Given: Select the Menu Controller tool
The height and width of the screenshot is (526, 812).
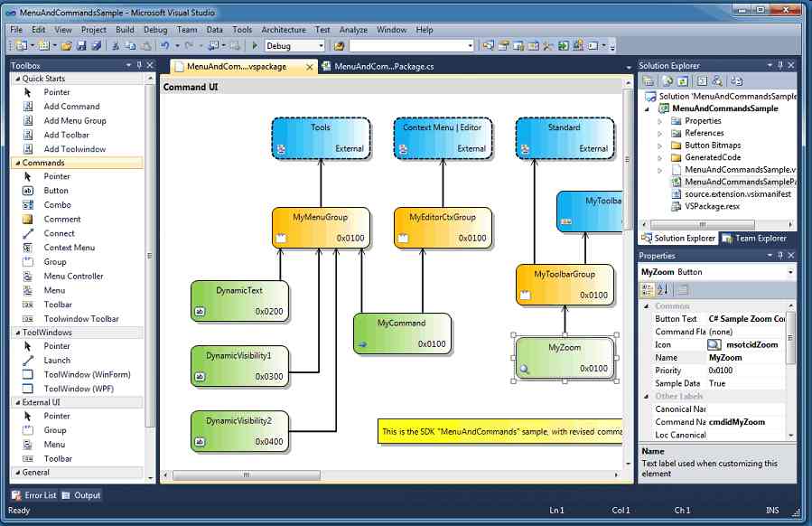Looking at the screenshot, I should [73, 277].
